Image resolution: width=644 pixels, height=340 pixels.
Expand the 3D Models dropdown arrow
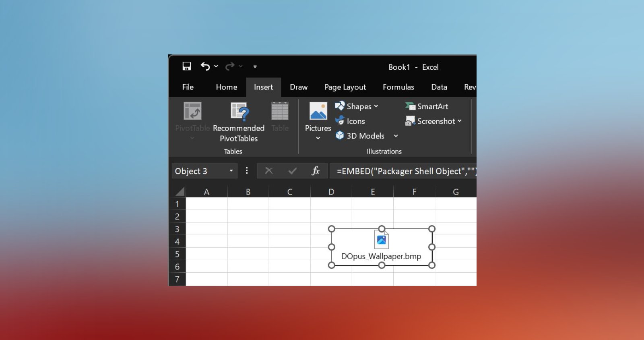(x=396, y=136)
